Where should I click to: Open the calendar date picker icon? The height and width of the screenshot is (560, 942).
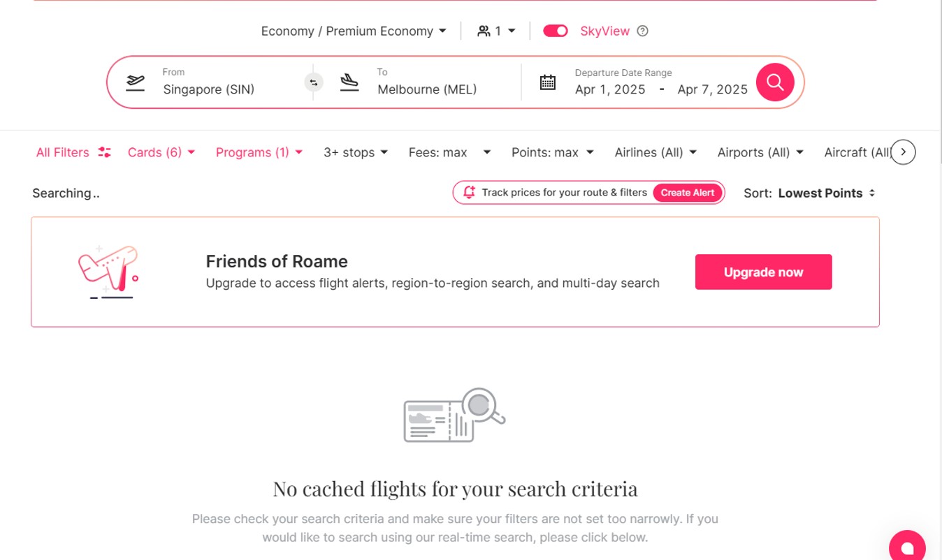[x=548, y=82]
